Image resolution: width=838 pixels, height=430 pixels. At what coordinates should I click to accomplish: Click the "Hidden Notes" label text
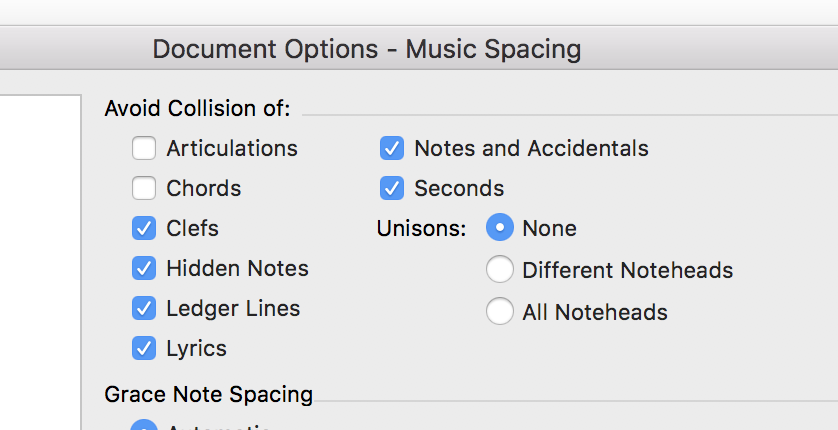(237, 268)
